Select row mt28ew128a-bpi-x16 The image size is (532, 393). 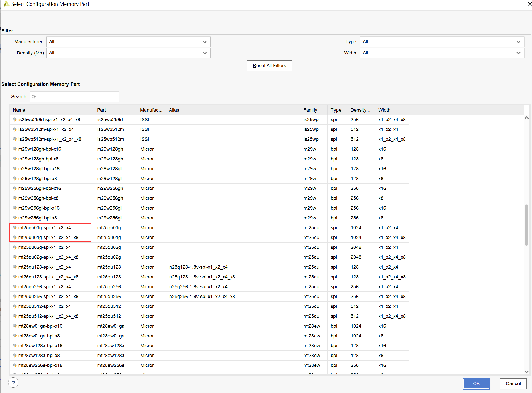209,345
